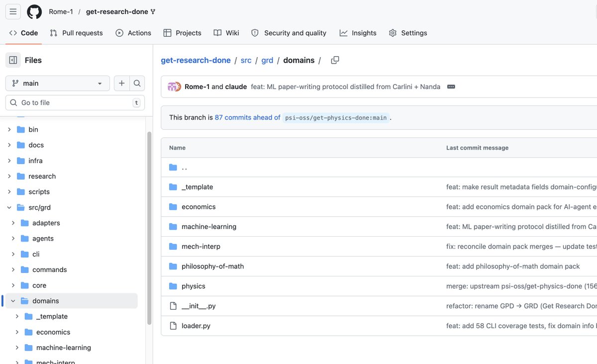The image size is (597, 364).
Task: Click src breadcrumb link
Action: coord(246,60)
